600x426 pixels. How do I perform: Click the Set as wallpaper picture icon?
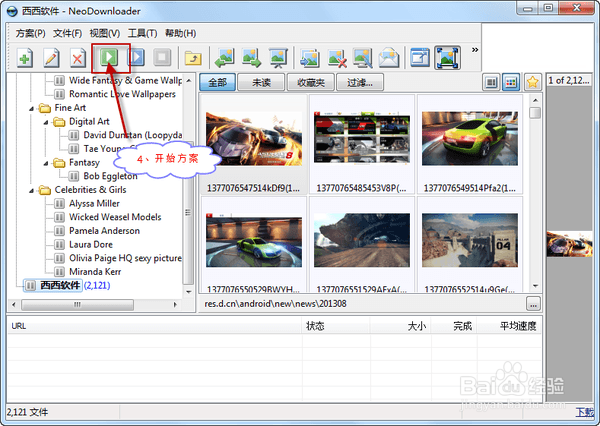tap(310, 58)
